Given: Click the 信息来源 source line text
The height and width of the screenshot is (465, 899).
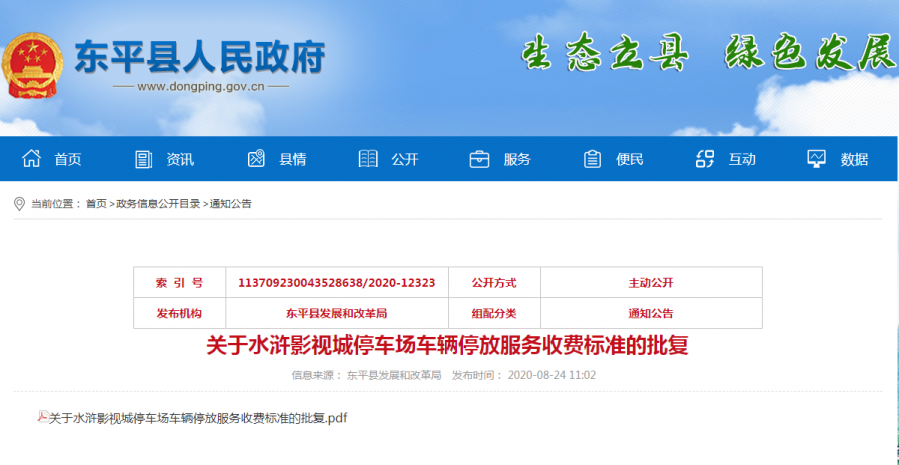Looking at the screenshot, I should coord(366,375).
